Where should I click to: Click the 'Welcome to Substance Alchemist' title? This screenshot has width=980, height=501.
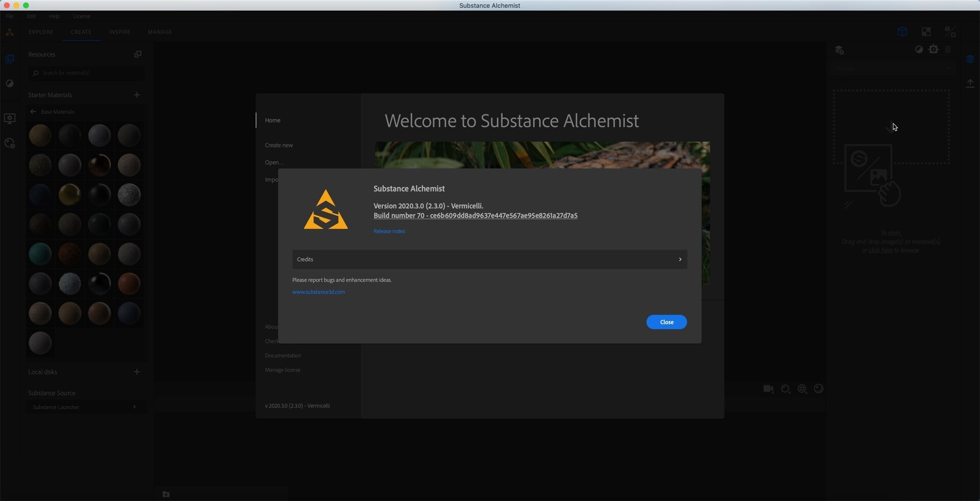[511, 121]
